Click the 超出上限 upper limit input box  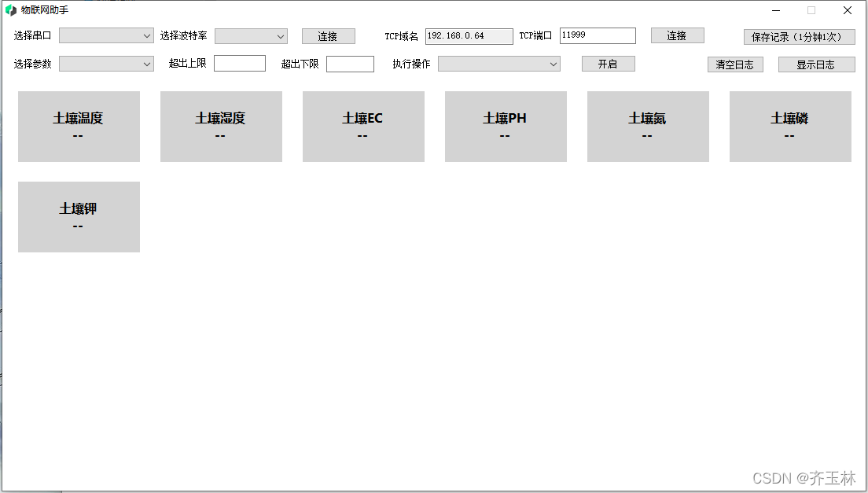tap(239, 63)
